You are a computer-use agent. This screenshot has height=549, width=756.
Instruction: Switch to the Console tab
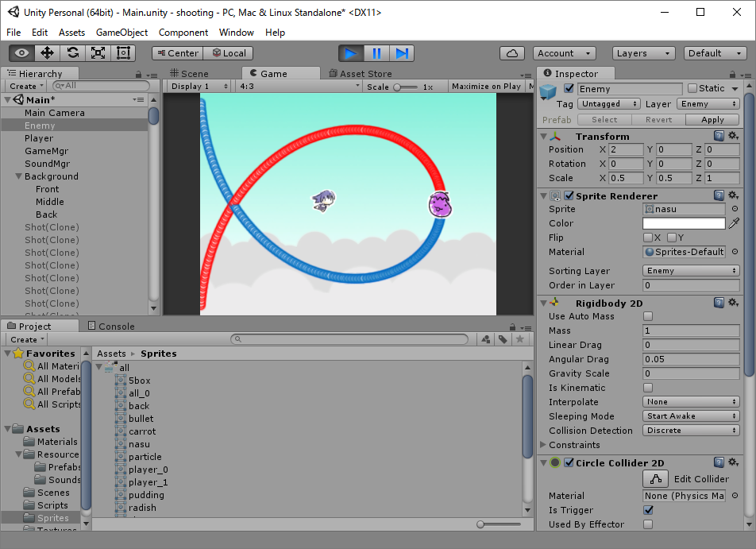pos(111,326)
